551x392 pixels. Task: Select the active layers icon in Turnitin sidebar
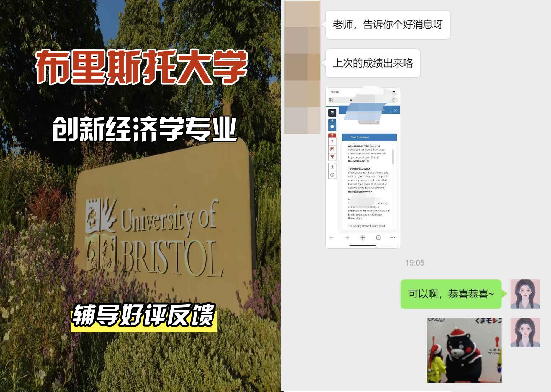pyautogui.click(x=332, y=113)
